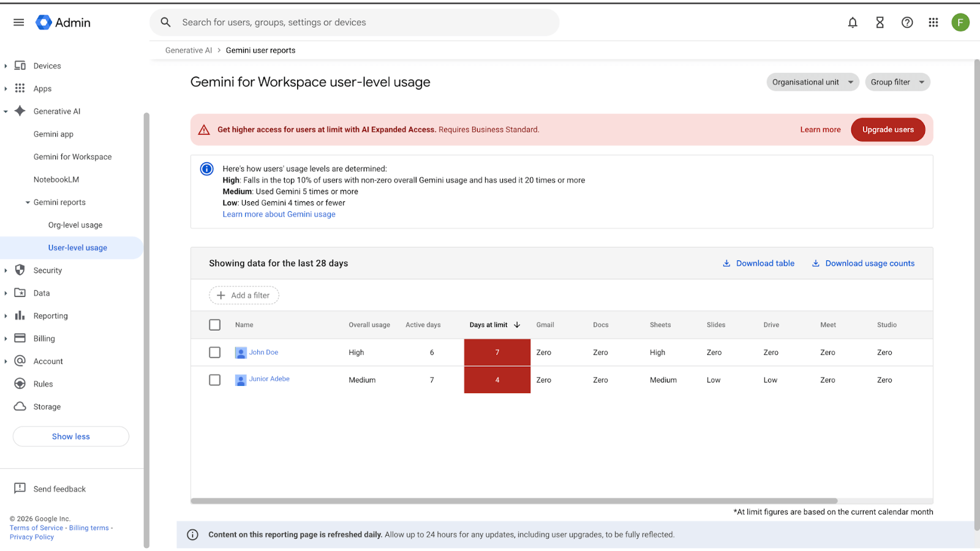Image resolution: width=980 pixels, height=551 pixels.
Task: Click the user account avatar
Action: 960,23
